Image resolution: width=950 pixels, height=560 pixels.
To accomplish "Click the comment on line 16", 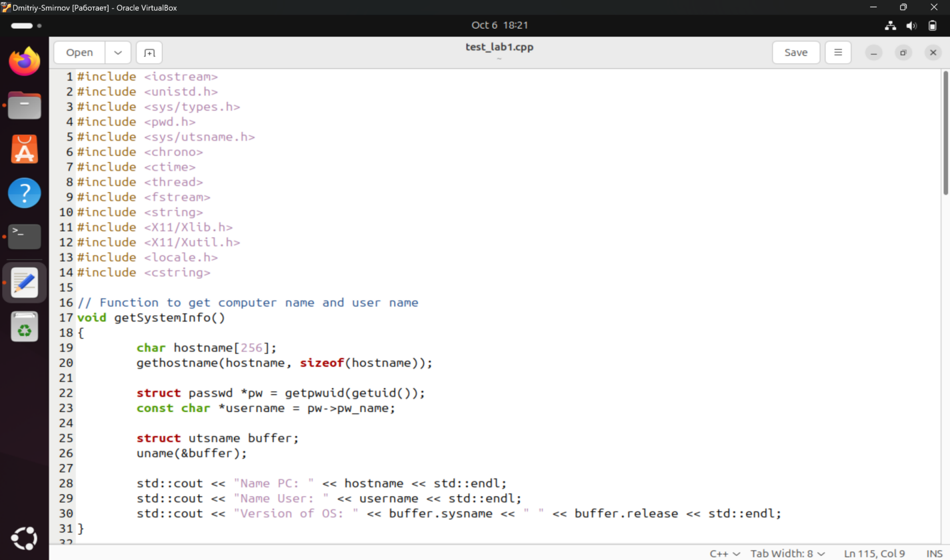I will pos(248,303).
